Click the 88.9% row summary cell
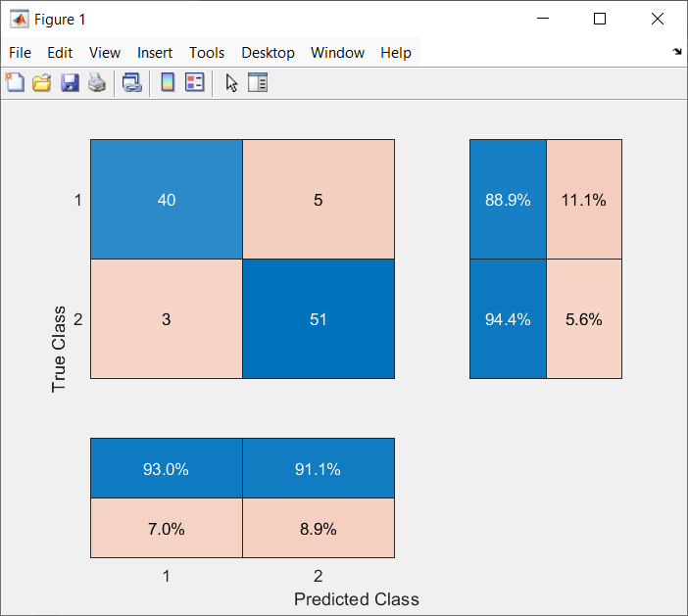Viewport: 688px width, 616px height. (508, 200)
